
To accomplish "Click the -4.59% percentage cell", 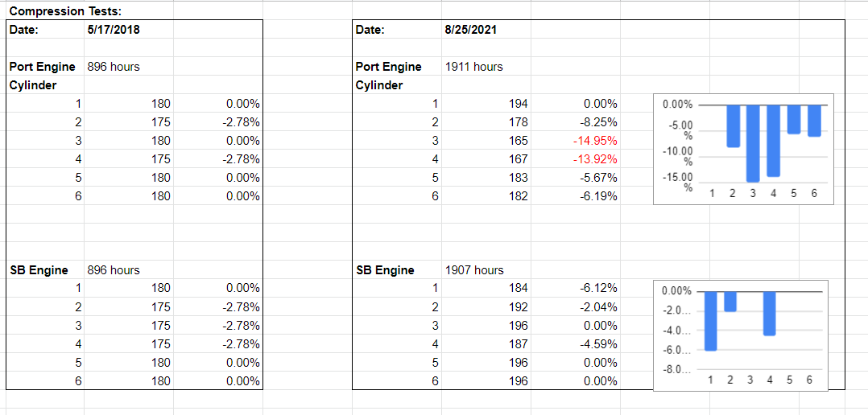I will 600,344.
